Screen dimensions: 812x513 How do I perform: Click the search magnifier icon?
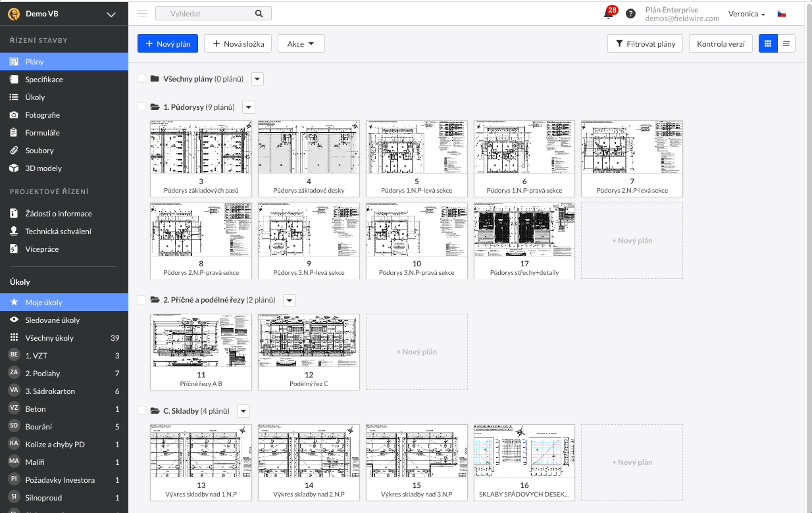point(259,13)
